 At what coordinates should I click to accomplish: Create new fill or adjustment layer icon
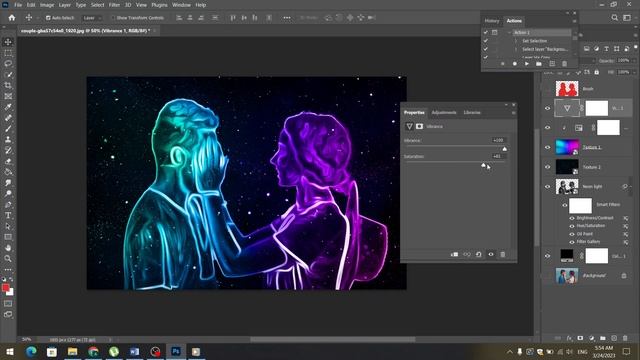591,338
